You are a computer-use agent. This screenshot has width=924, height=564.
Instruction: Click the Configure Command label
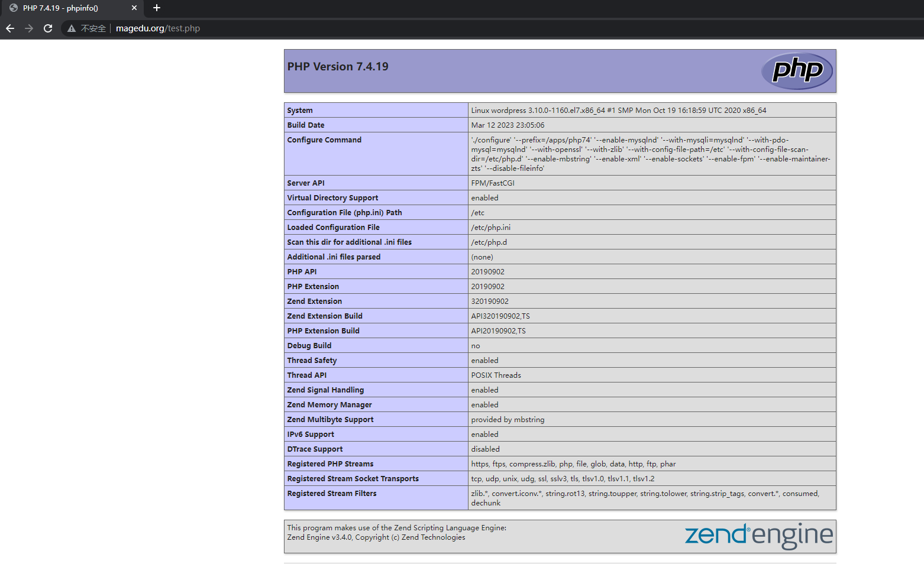point(324,140)
